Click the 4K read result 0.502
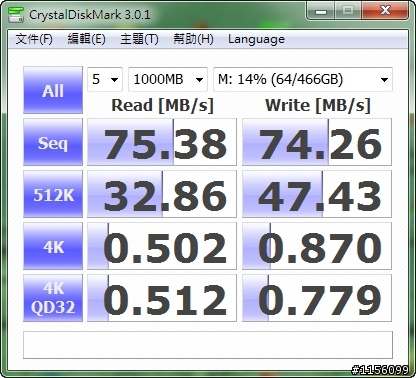This screenshot has width=416, height=378. click(162, 246)
